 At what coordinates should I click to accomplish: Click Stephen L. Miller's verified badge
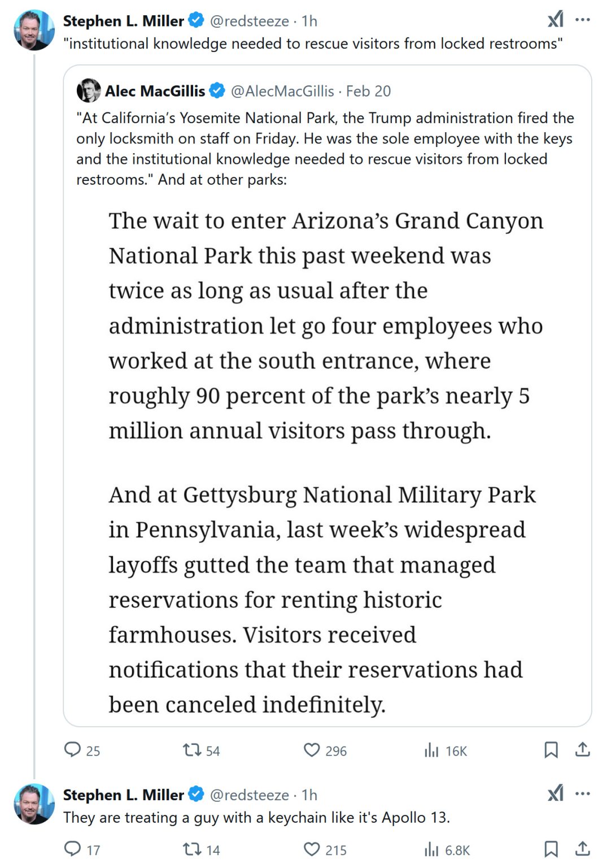[195, 21]
